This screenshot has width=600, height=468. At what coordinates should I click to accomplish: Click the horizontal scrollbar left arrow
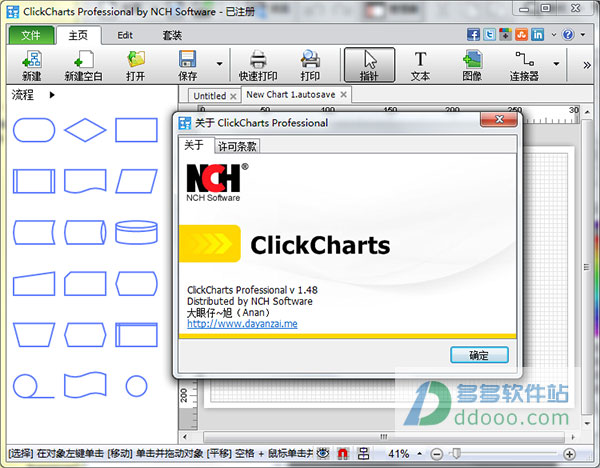(x=186, y=437)
